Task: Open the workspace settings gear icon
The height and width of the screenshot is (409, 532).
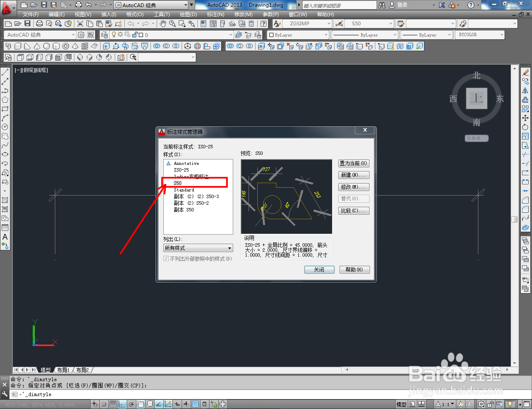Action: tap(81, 35)
